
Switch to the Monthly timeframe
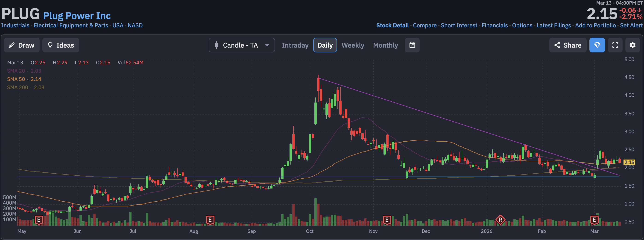(x=386, y=45)
